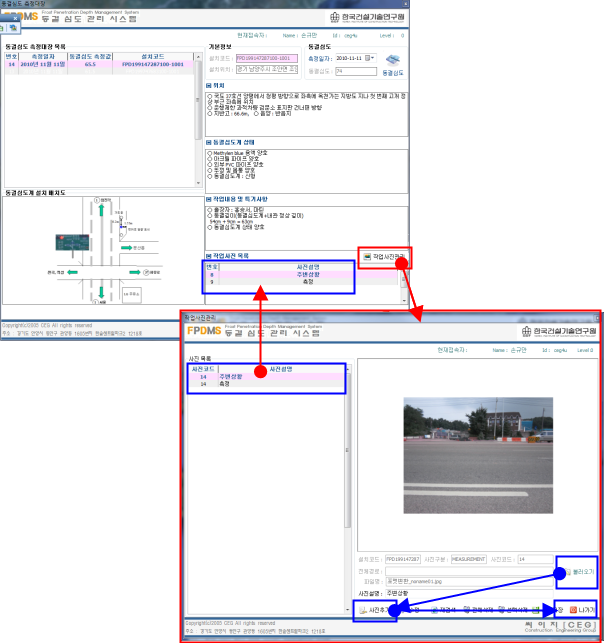Collapse the 작업사진 목록 section expander

pos(209,256)
